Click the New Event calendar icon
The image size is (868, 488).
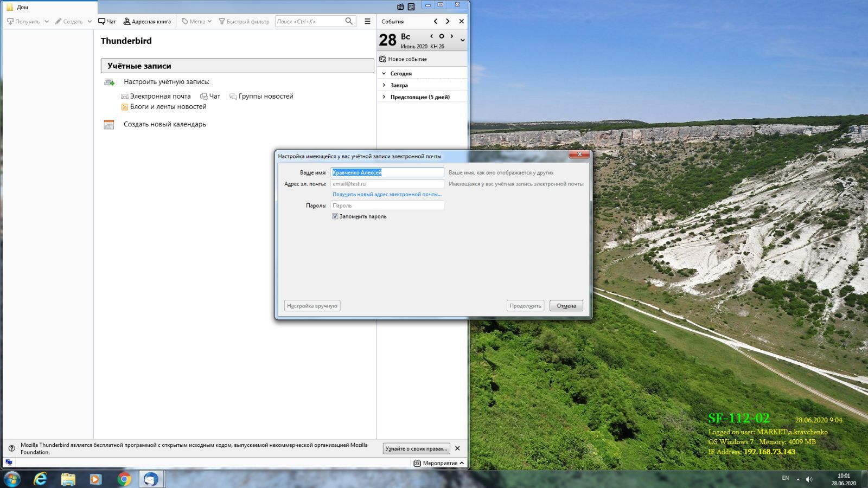click(382, 59)
